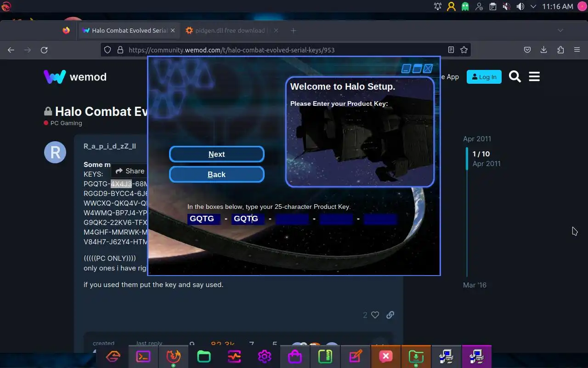This screenshot has width=588, height=368.
Task: Reload the current page
Action: click(x=44, y=50)
